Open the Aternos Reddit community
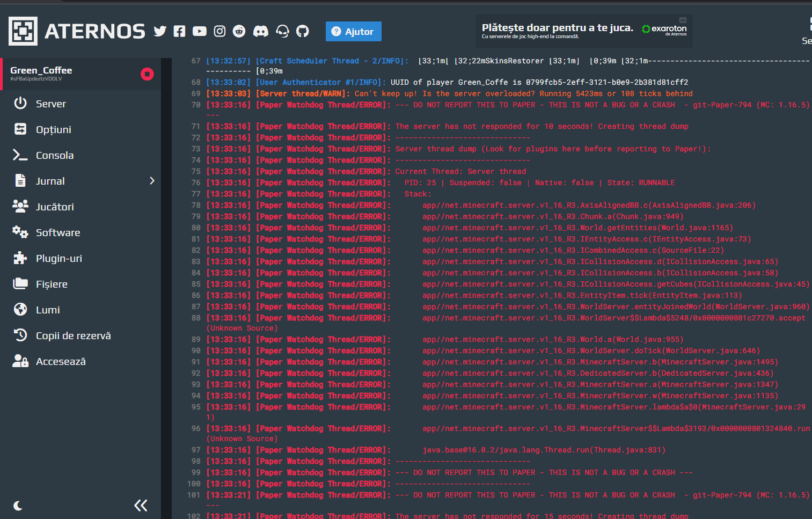Screen dimensions: 812x519 tap(239, 31)
